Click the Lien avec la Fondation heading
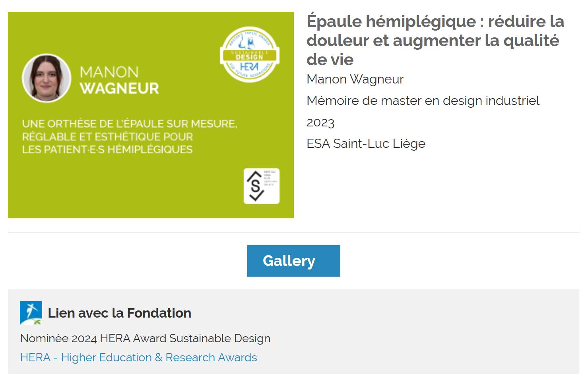This screenshot has height=380, width=588. point(119,313)
